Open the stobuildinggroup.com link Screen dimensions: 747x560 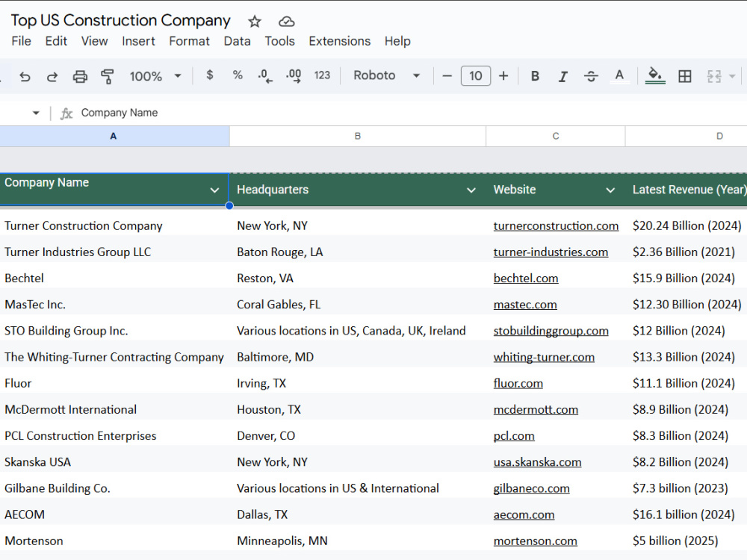551,331
